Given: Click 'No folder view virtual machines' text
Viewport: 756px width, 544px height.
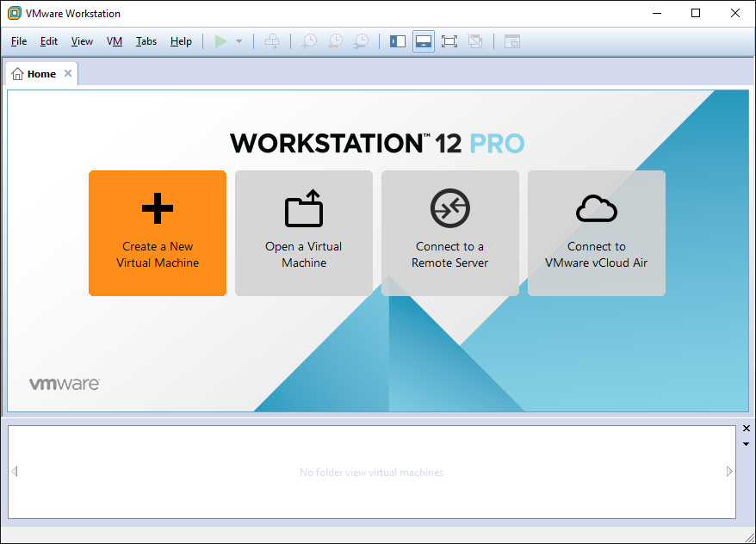Looking at the screenshot, I should [x=371, y=473].
